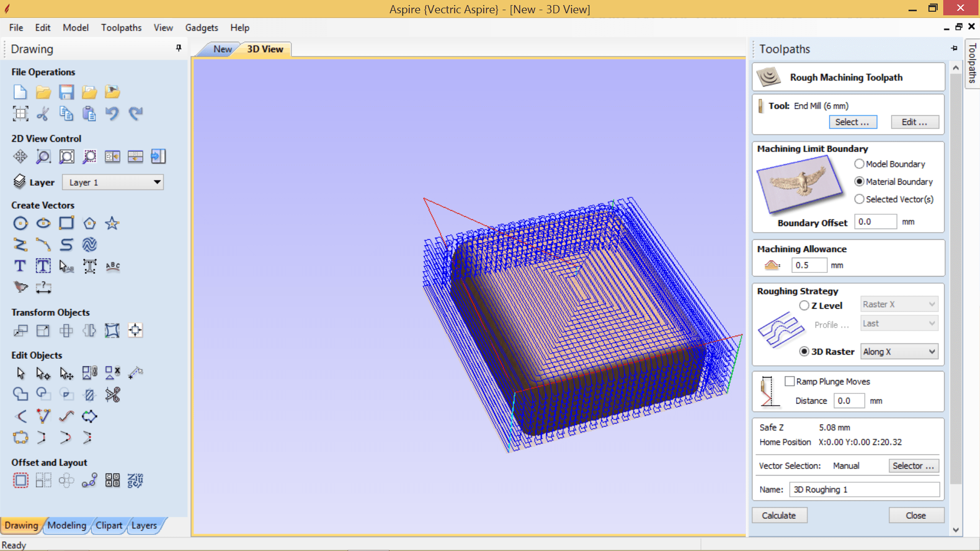
Task: Click the toolpath Close button
Action: coord(916,515)
